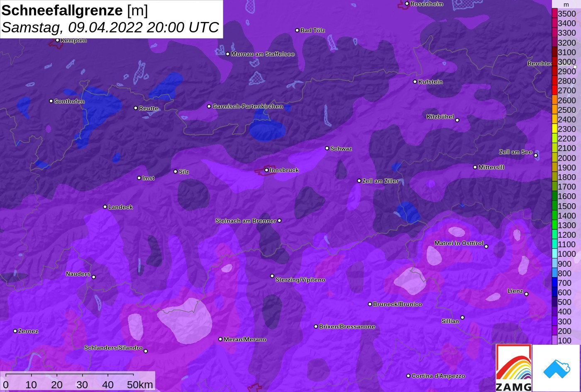This screenshot has height=392, width=581.
Task: Select the 2300 yellow legend swatch
Action: [x=554, y=129]
